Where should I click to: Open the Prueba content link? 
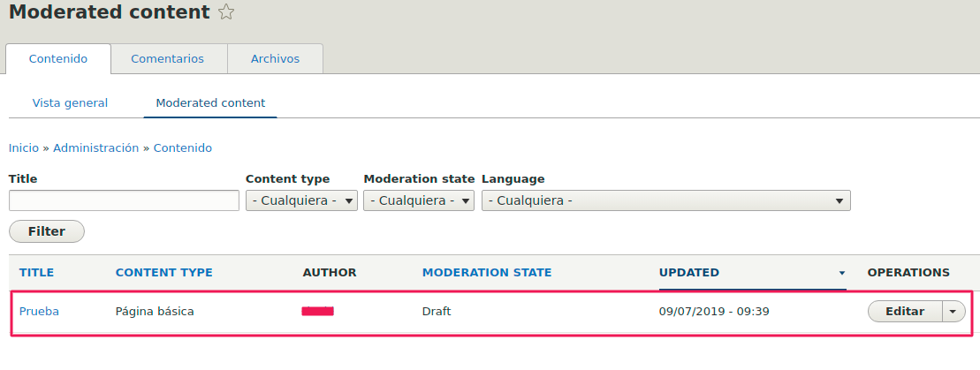click(40, 311)
